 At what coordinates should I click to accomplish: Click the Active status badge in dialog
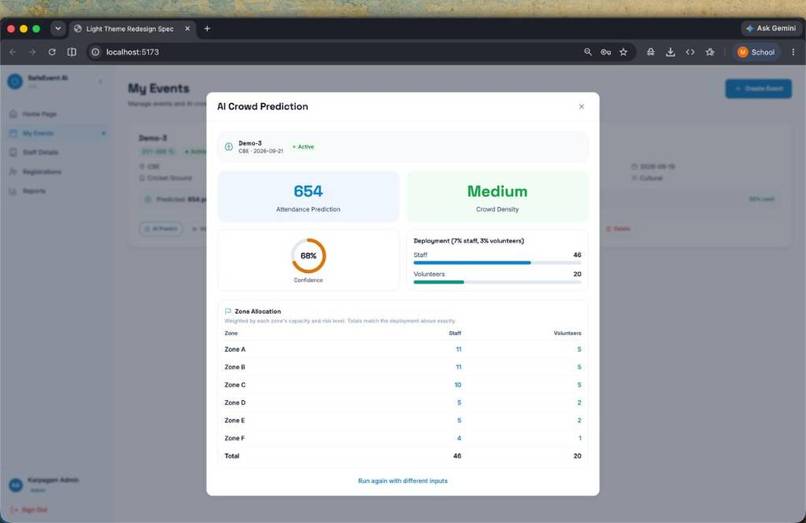[303, 147]
